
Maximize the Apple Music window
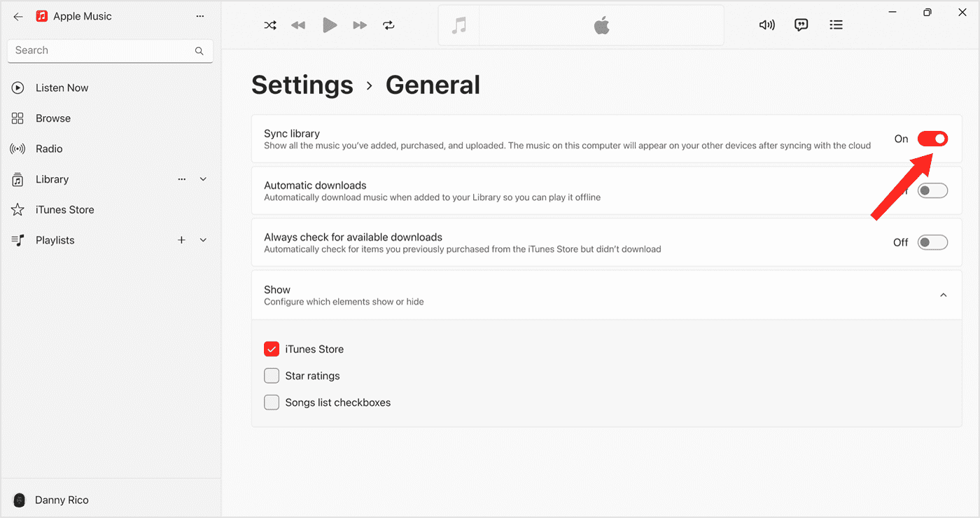pos(927,12)
